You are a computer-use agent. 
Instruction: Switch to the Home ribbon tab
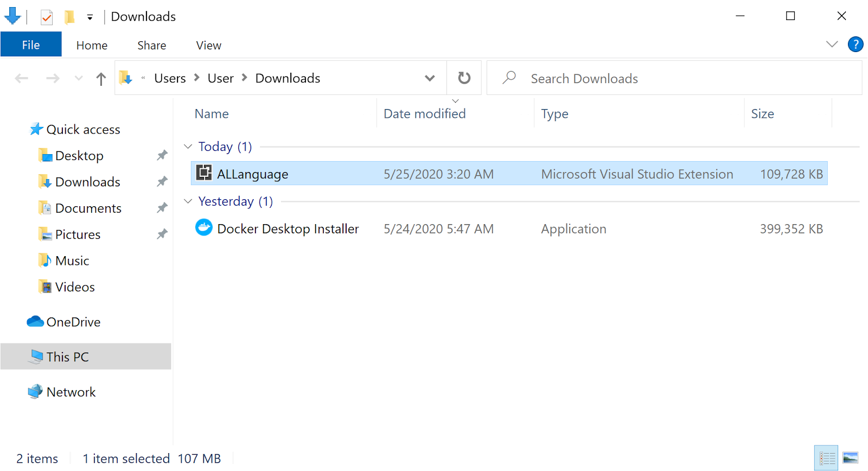[x=92, y=45]
